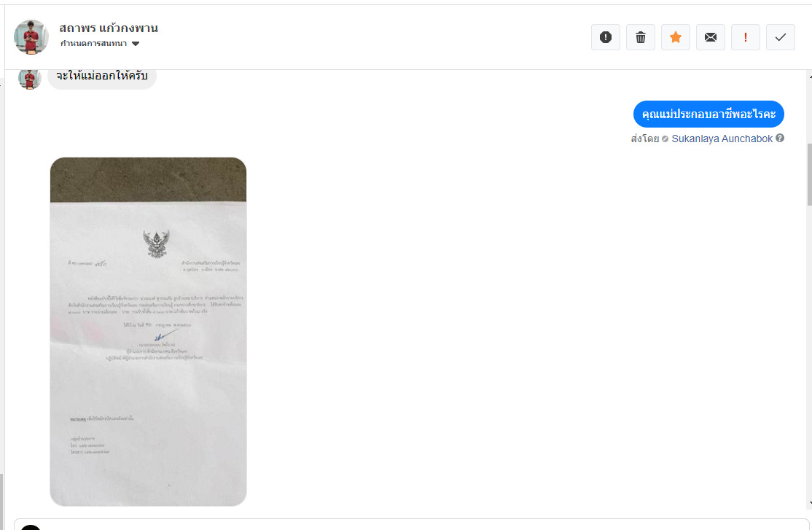Expand the กำหนดการสนทนา dropdown arrow
Viewport: 812px width, 530px height.
click(136, 44)
